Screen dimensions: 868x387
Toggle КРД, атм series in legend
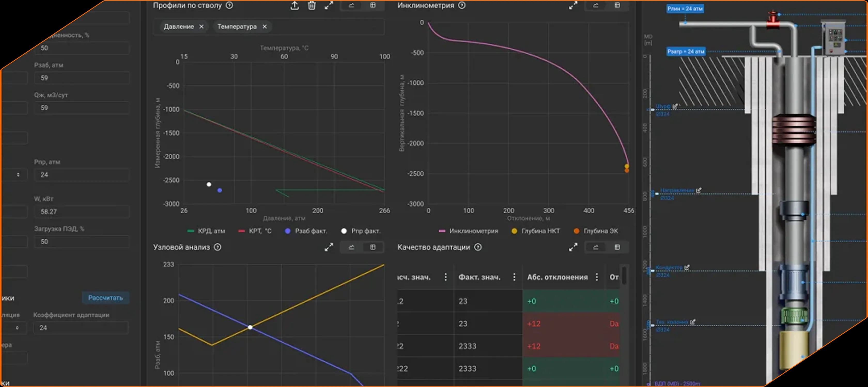tap(206, 231)
